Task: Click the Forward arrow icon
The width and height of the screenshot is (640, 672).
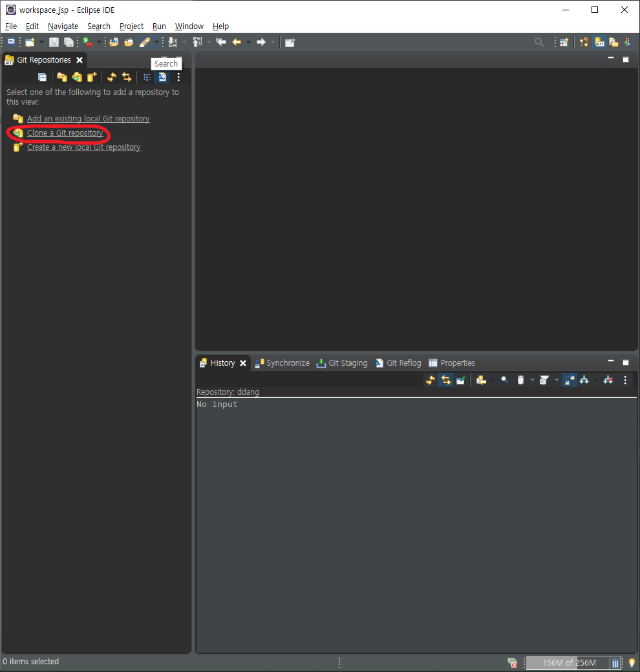Action: [261, 42]
